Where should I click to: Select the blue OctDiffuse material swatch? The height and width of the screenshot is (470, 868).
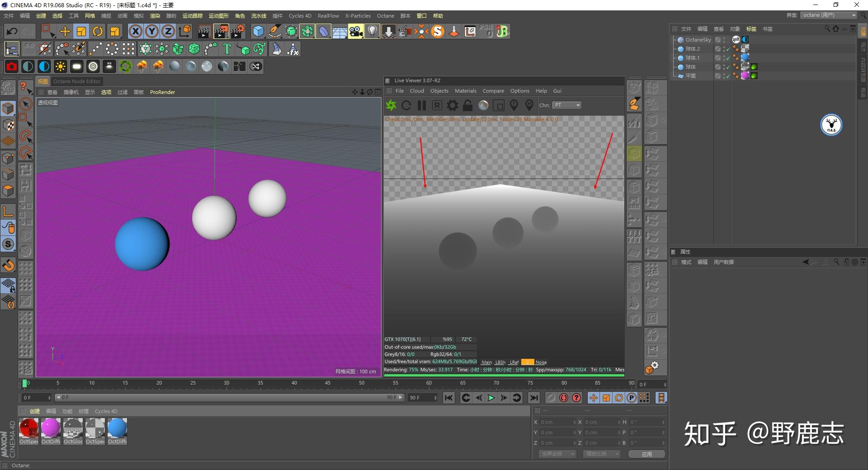117,428
